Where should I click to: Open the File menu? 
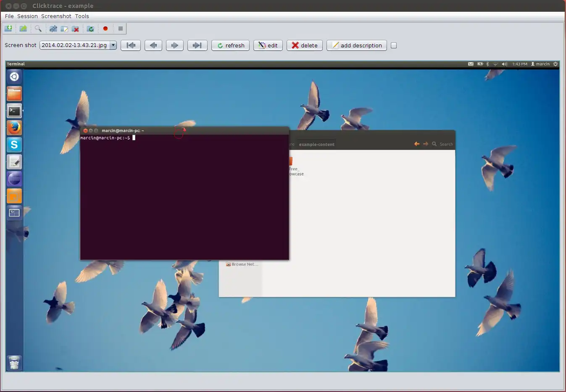(x=9, y=16)
